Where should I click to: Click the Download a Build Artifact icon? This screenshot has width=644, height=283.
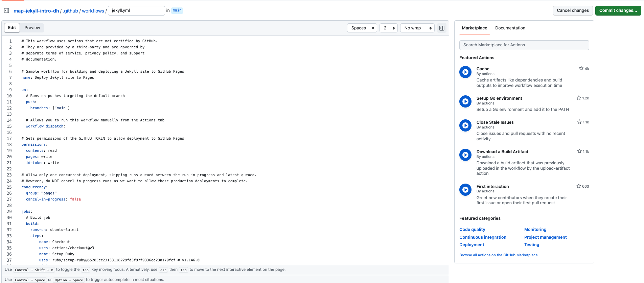tap(465, 155)
